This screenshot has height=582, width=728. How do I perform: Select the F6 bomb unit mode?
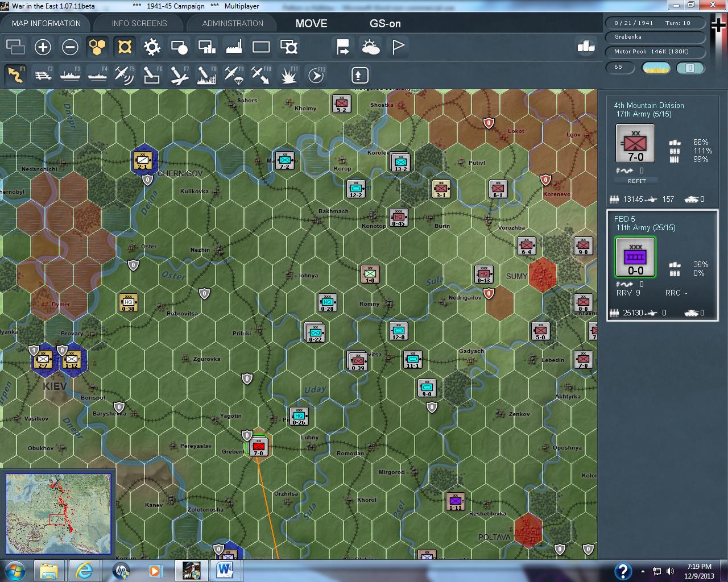point(152,75)
